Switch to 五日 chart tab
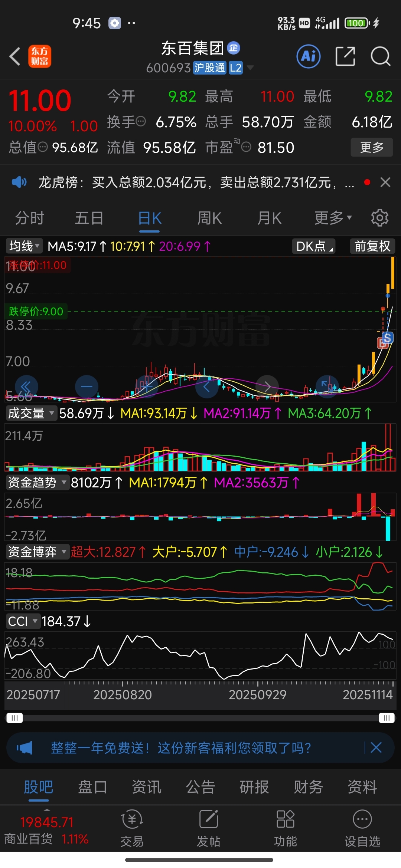Viewport: 401px width, 868px height. tap(89, 218)
